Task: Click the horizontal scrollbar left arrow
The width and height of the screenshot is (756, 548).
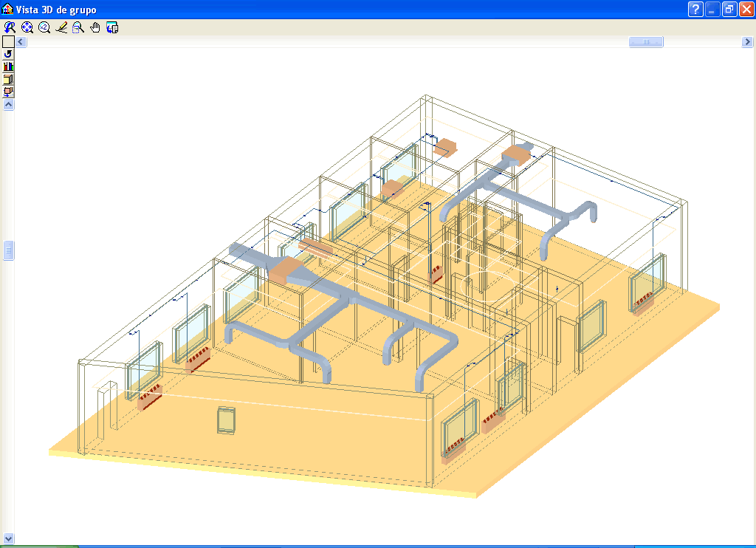Action: (x=21, y=42)
